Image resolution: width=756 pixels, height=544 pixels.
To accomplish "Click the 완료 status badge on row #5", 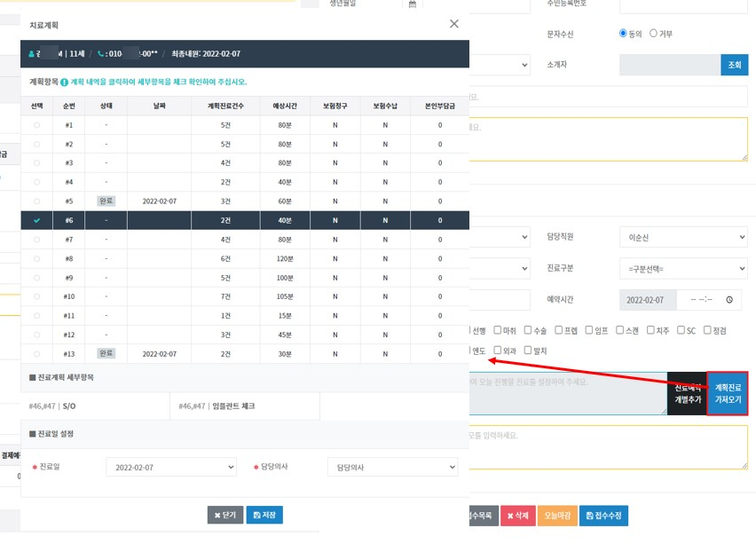I will tap(106, 201).
